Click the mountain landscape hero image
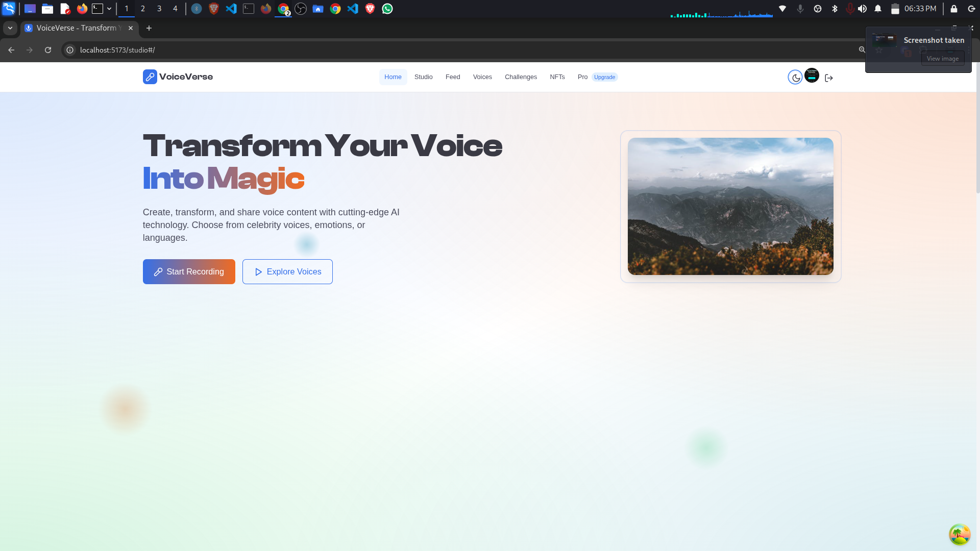This screenshot has height=551, width=980. [x=730, y=206]
